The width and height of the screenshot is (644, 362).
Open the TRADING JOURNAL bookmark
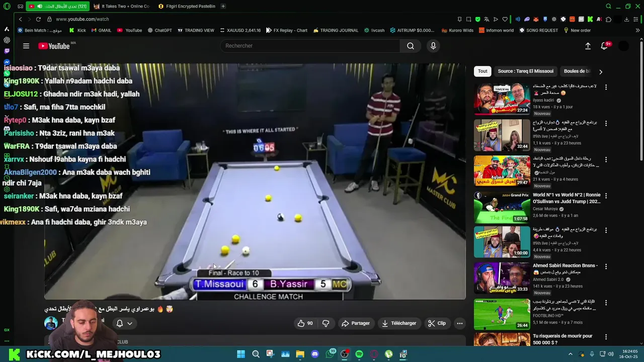(x=336, y=30)
